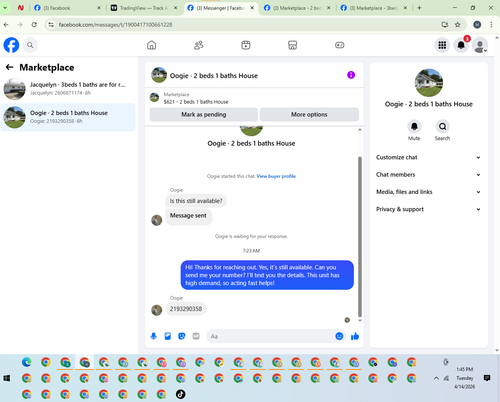
Task: Click the browser back arrow
Action: [6, 25]
